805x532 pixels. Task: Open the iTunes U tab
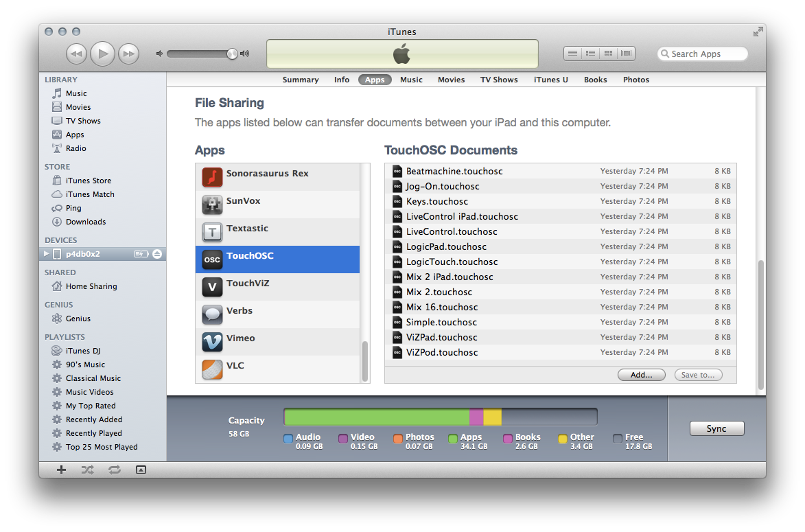point(551,80)
